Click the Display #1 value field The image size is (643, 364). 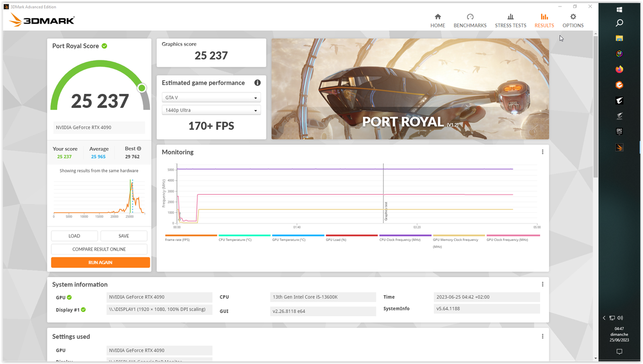(160, 310)
